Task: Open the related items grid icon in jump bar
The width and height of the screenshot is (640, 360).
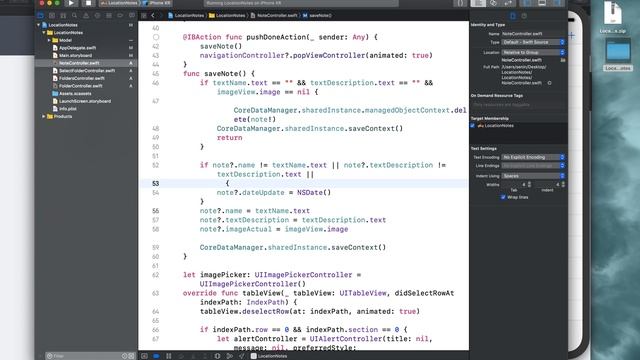Action: click(x=144, y=16)
